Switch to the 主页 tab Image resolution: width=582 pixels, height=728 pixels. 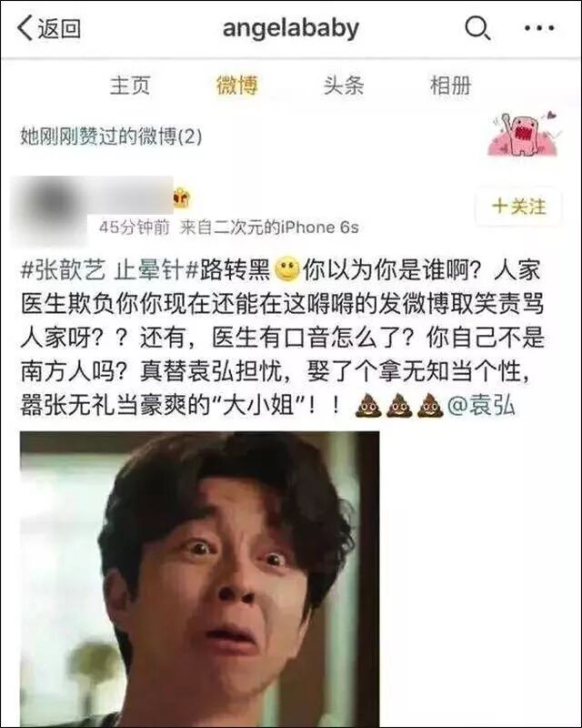pyautogui.click(x=130, y=86)
